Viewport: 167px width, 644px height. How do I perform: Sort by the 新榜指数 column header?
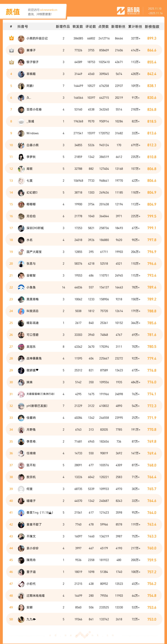[152, 26]
